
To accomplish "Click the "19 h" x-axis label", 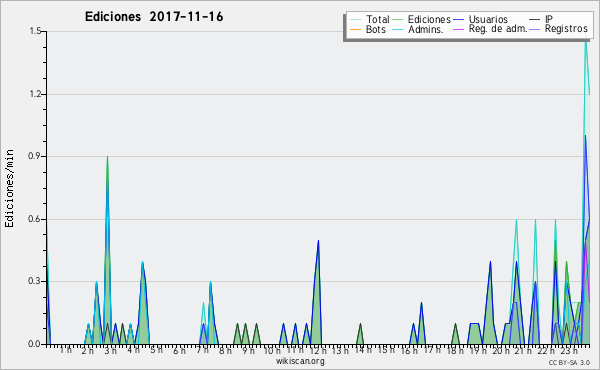I will [478, 351].
